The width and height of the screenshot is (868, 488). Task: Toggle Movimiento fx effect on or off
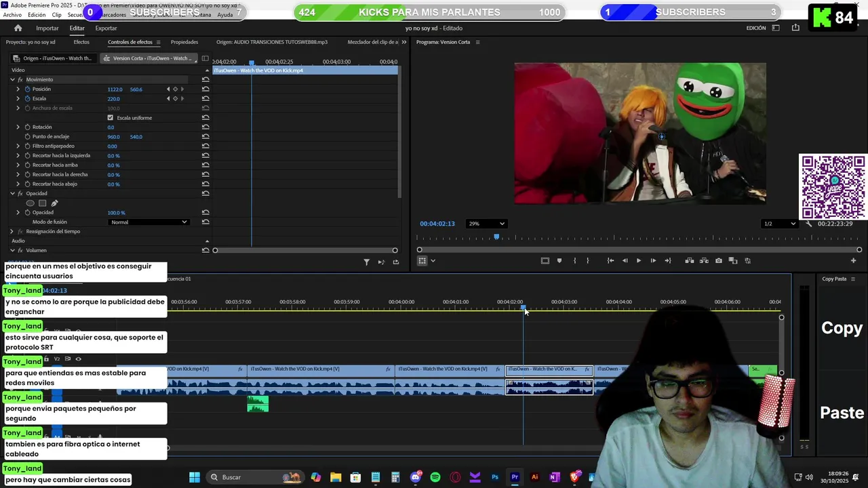20,80
